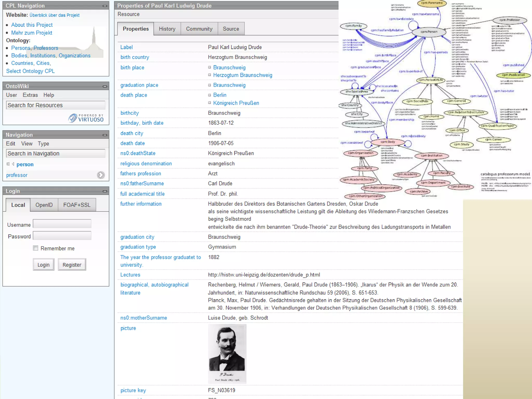The width and height of the screenshot is (532, 399).
Task: Click the death date value 1906-07-05
Action: (221, 143)
